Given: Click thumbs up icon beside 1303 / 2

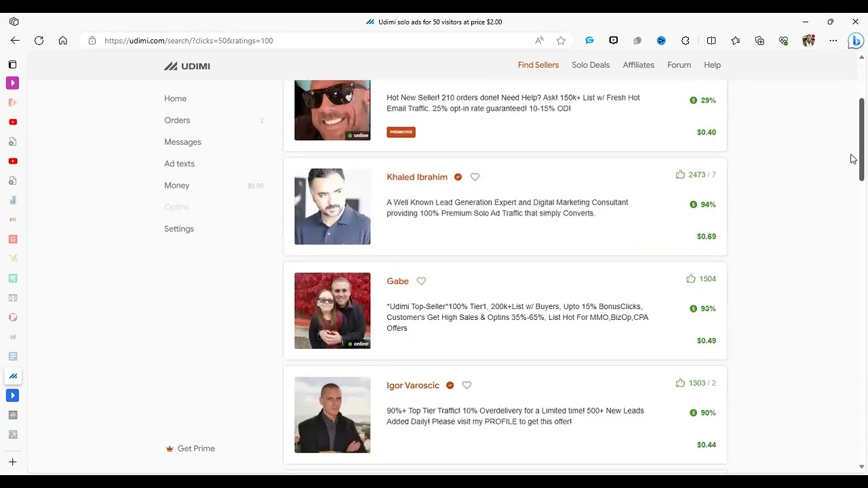Looking at the screenshot, I should pyautogui.click(x=680, y=383).
